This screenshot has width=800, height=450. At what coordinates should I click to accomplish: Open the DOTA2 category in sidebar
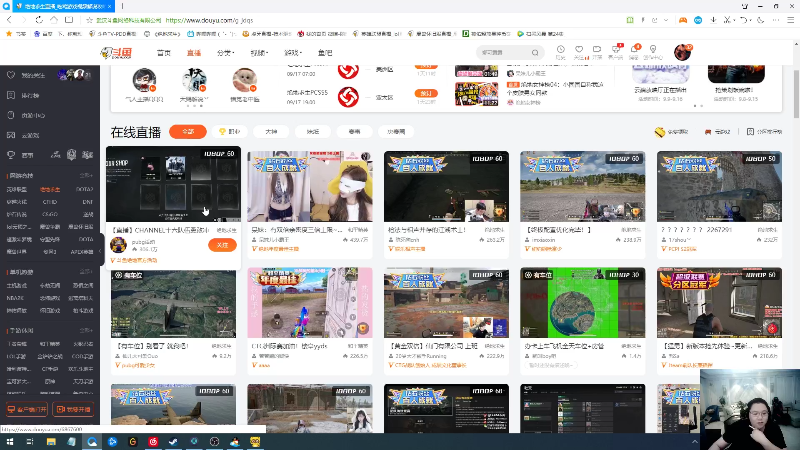click(84, 189)
